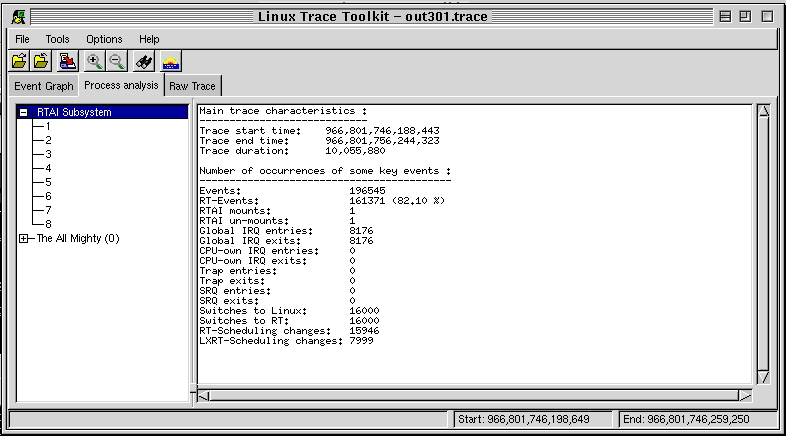Image resolution: width=786 pixels, height=436 pixels.
Task: Open the File menu
Action: click(22, 39)
